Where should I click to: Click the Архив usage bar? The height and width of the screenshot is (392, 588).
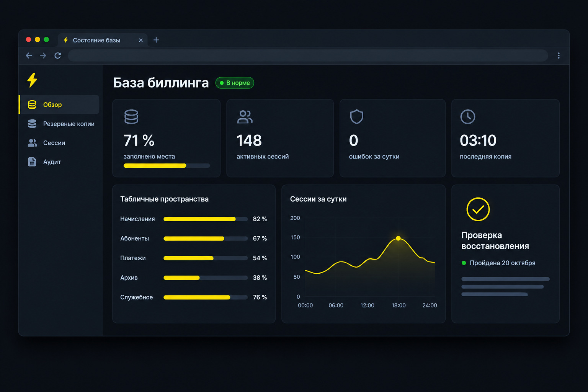(206, 278)
